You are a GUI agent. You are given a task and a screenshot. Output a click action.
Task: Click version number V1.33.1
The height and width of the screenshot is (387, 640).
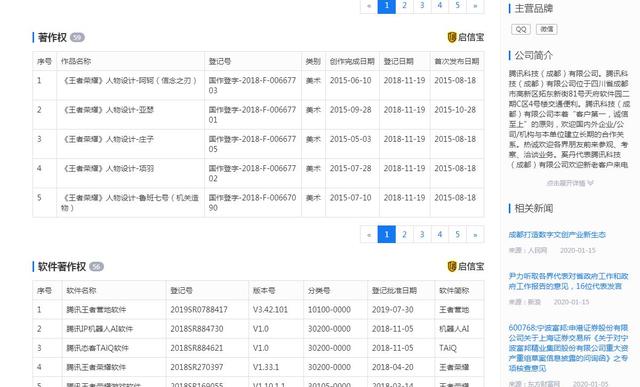point(266,367)
